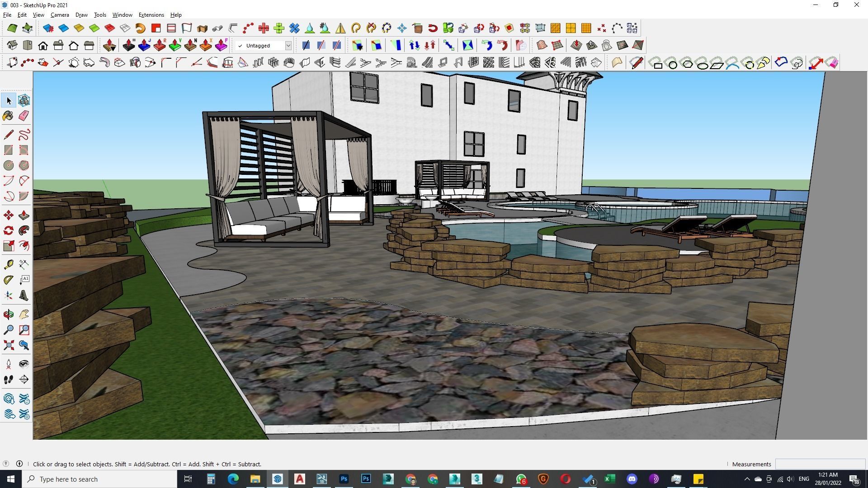
Task: Activate the Tape Measure tool
Action: (x=9, y=265)
